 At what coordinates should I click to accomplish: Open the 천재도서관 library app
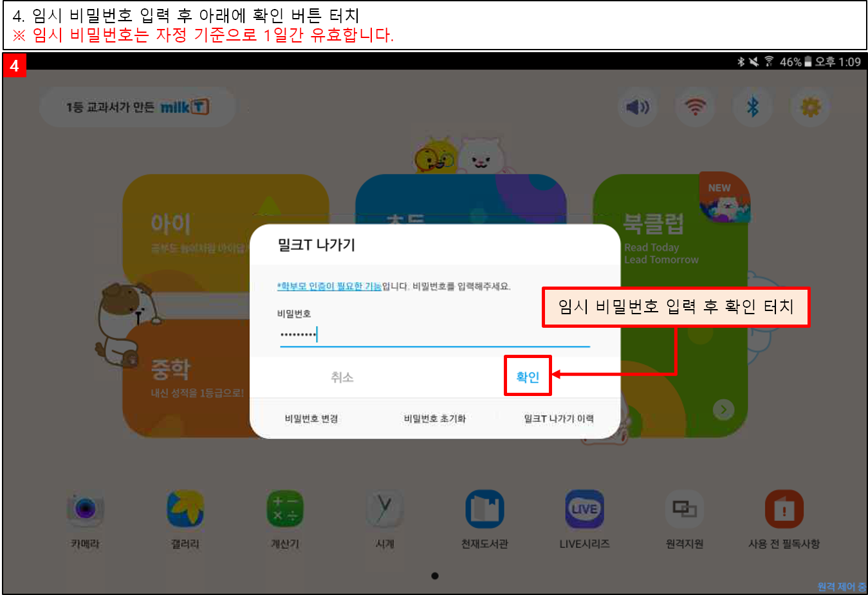coord(485,510)
